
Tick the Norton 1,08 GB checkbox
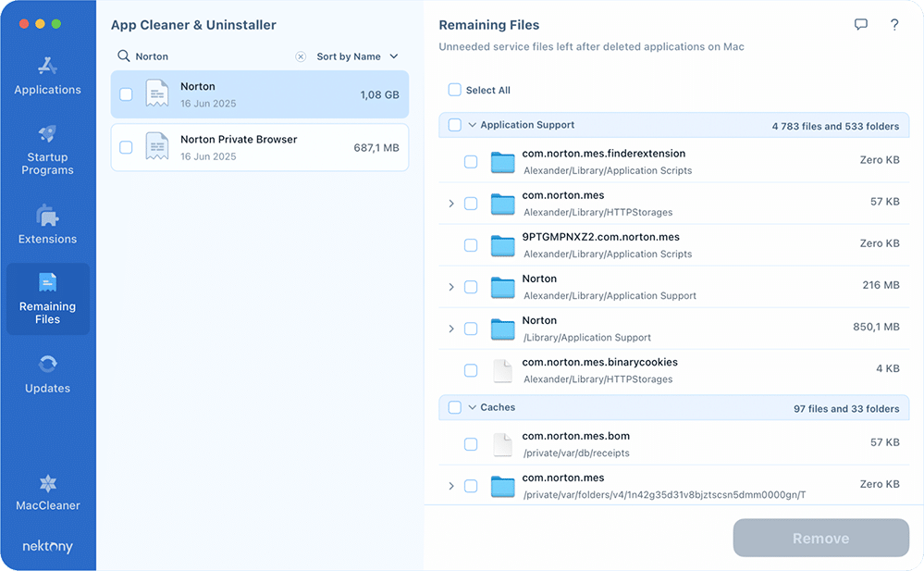tap(126, 94)
